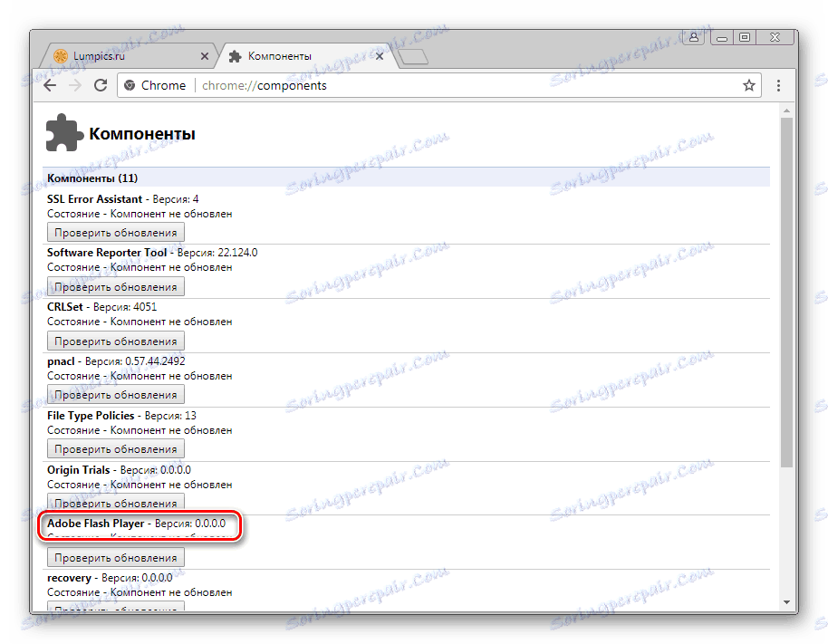Bookmark this page with the star icon

click(x=749, y=85)
